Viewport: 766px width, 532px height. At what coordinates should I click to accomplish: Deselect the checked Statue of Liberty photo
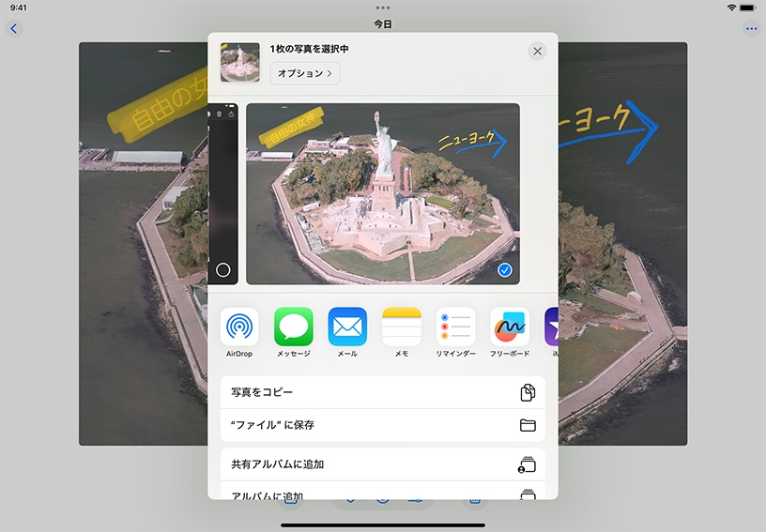(505, 270)
